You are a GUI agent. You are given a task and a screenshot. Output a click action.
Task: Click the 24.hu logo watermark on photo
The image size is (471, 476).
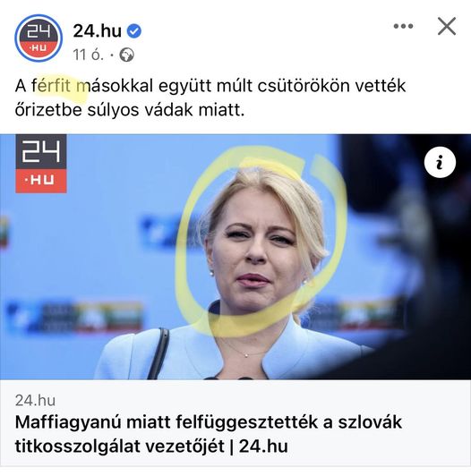point(41,164)
